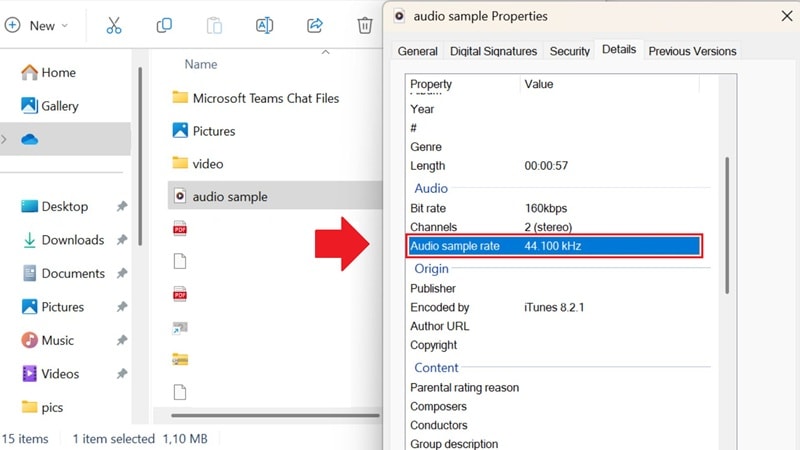Select the shortcut file icon in list
800x450 pixels.
coord(180,328)
